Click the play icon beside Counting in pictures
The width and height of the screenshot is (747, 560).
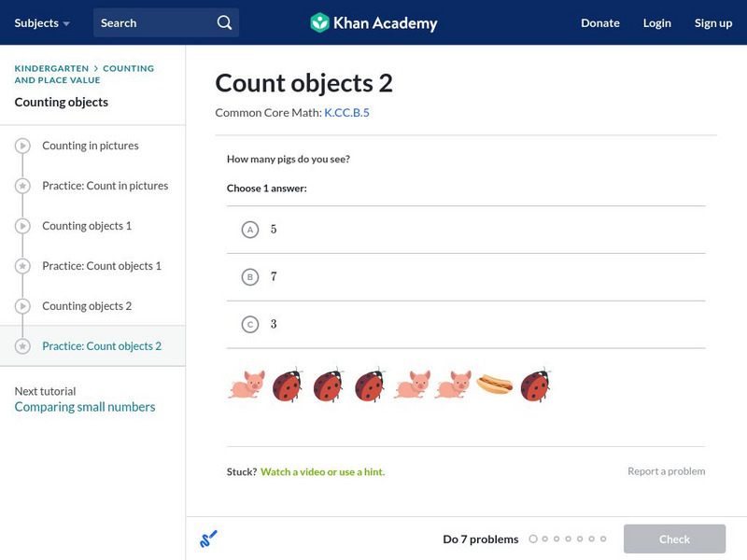click(22, 147)
